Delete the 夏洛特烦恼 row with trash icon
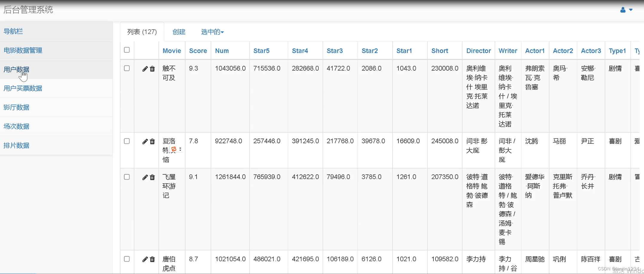 pos(152,141)
